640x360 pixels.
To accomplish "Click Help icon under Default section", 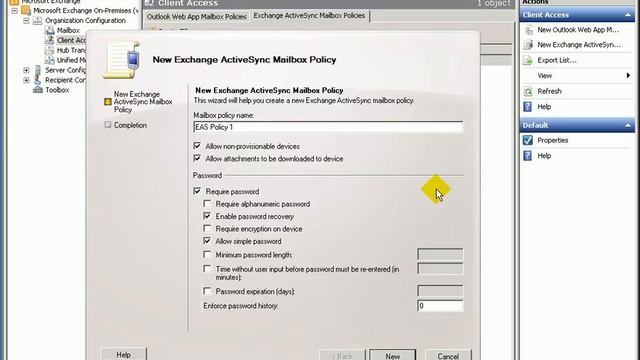I will coord(528,156).
